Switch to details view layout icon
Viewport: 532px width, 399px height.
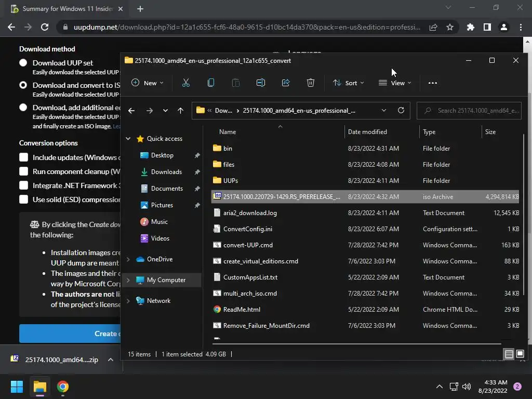tap(509, 354)
